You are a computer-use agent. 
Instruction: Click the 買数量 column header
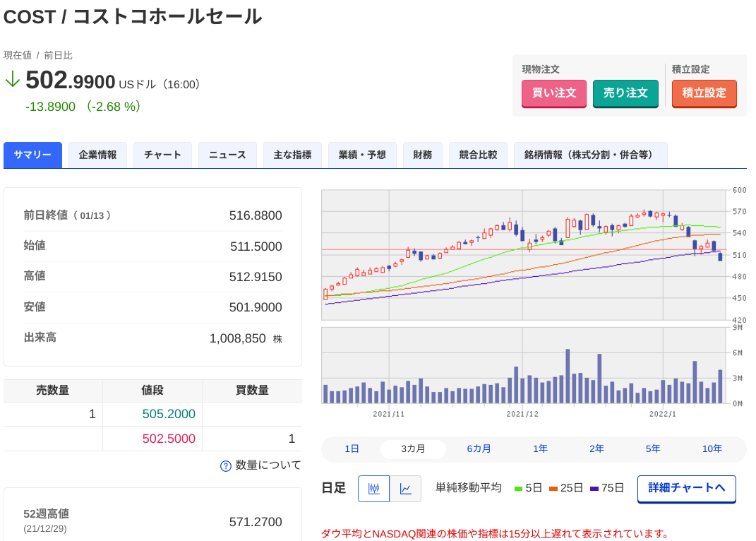[252, 391]
